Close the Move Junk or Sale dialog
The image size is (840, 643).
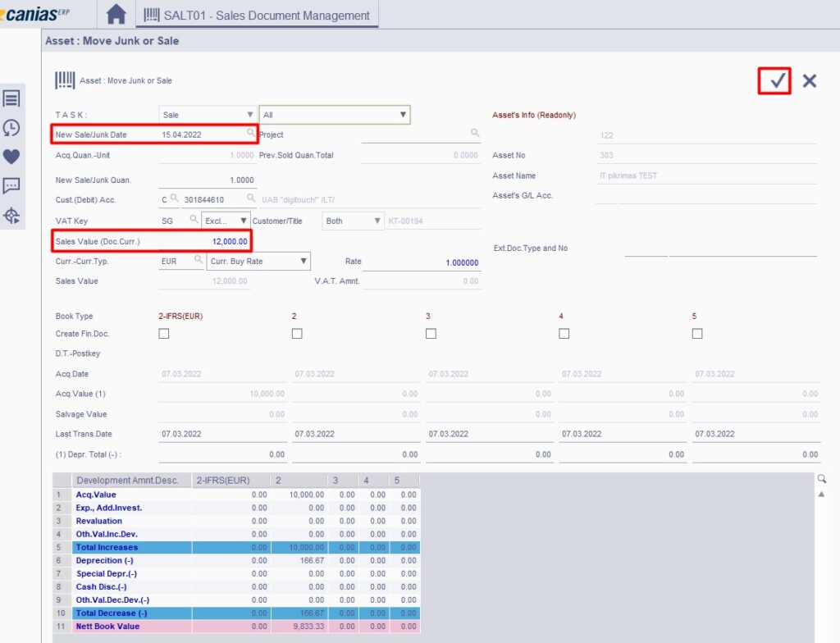point(810,80)
